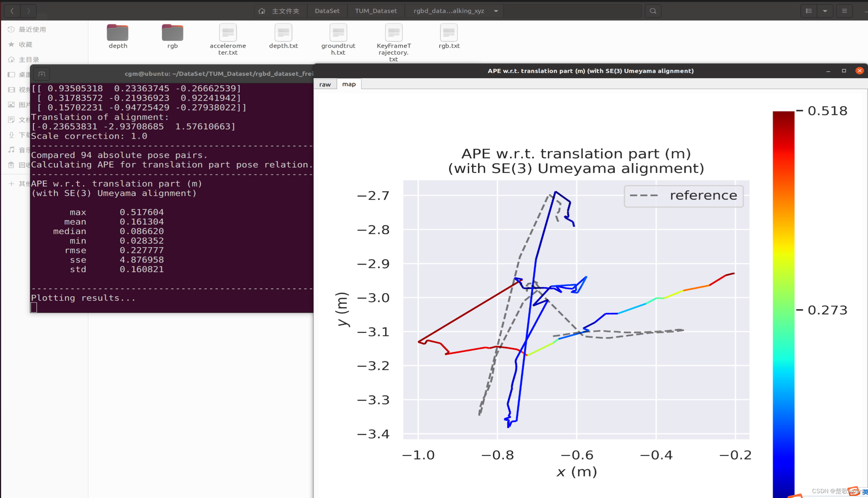Toggle the list view icon
The height and width of the screenshot is (498, 868).
809,11
